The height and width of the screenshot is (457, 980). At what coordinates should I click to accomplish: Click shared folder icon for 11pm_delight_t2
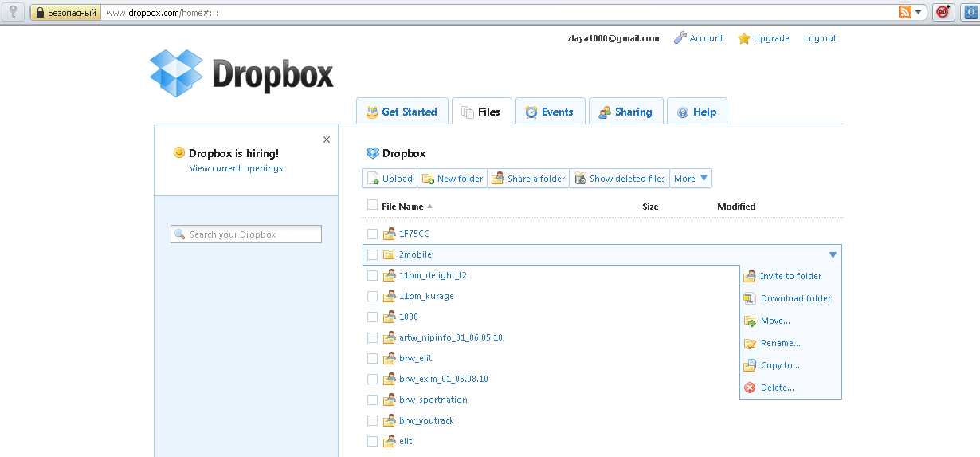point(390,275)
